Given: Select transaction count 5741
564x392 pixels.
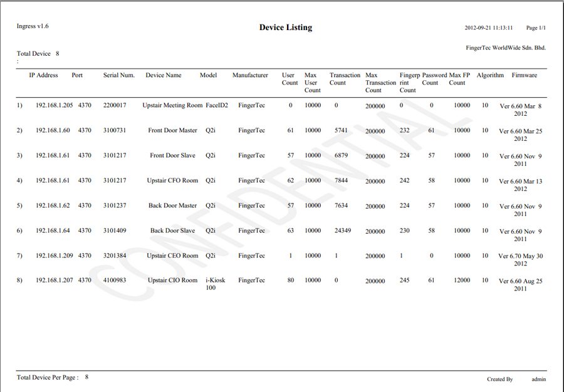Looking at the screenshot, I should pyautogui.click(x=341, y=130).
